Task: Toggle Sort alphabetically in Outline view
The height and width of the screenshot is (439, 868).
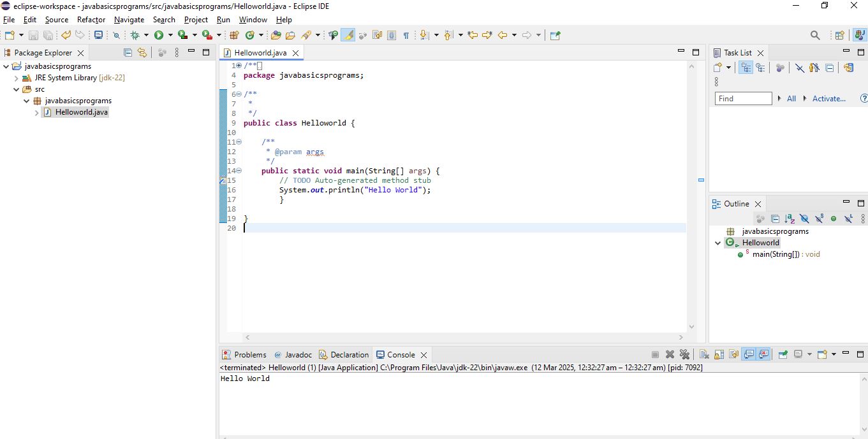Action: 790,219
